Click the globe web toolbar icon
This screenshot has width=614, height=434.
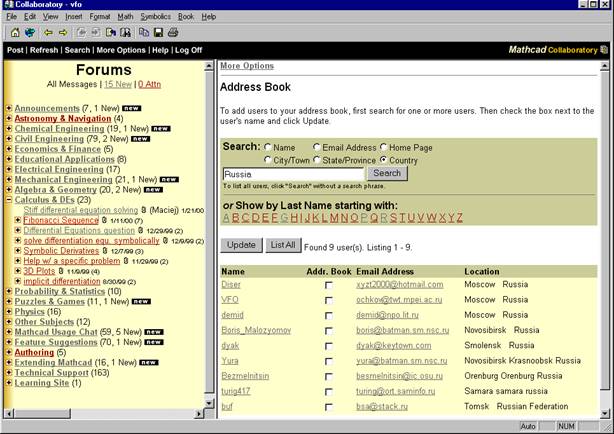pyautogui.click(x=30, y=33)
